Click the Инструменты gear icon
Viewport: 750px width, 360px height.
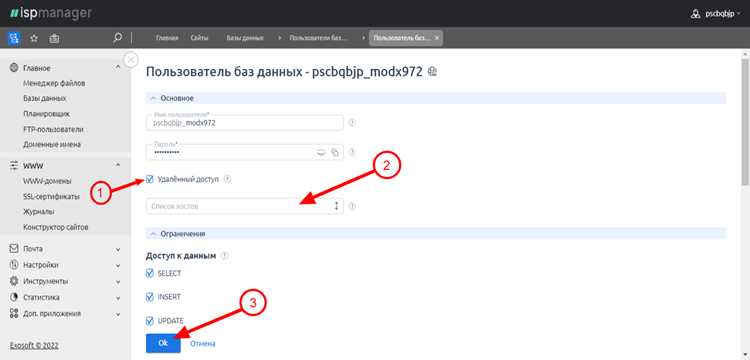click(x=14, y=281)
